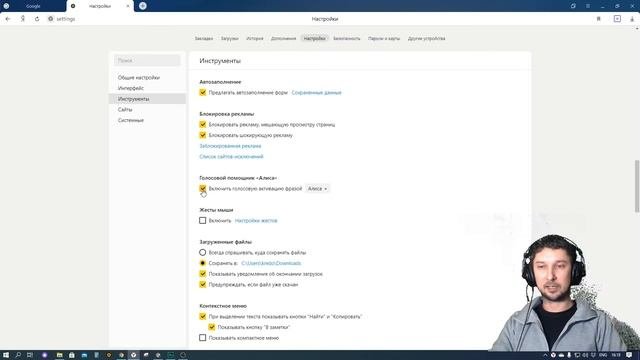640x360 pixels.
Task: Click the Yandex "Я" home icon
Action: pos(23,19)
